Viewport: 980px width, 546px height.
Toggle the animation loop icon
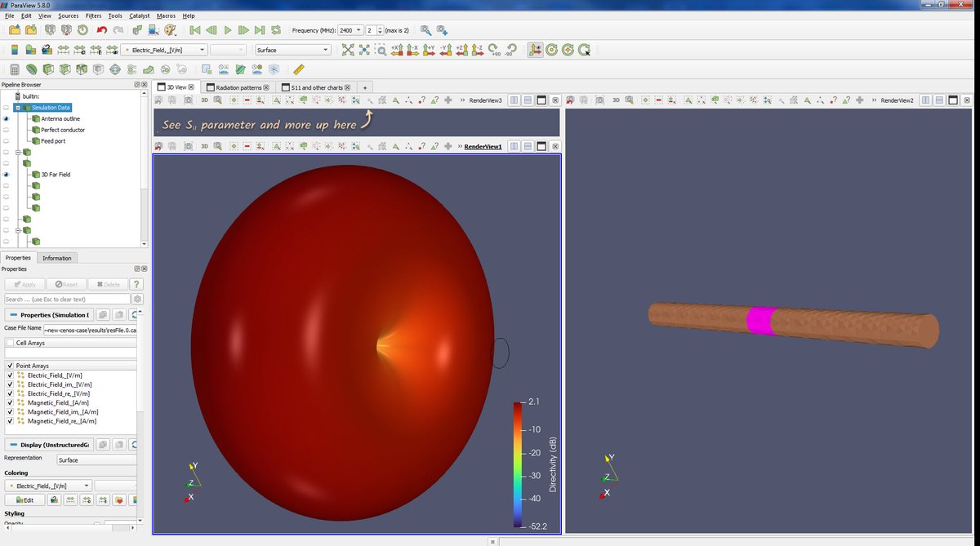coord(276,30)
